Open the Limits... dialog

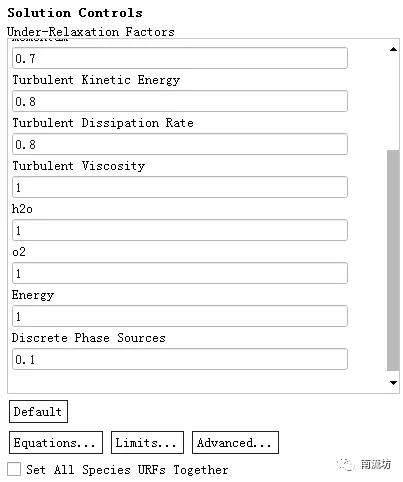pos(147,443)
